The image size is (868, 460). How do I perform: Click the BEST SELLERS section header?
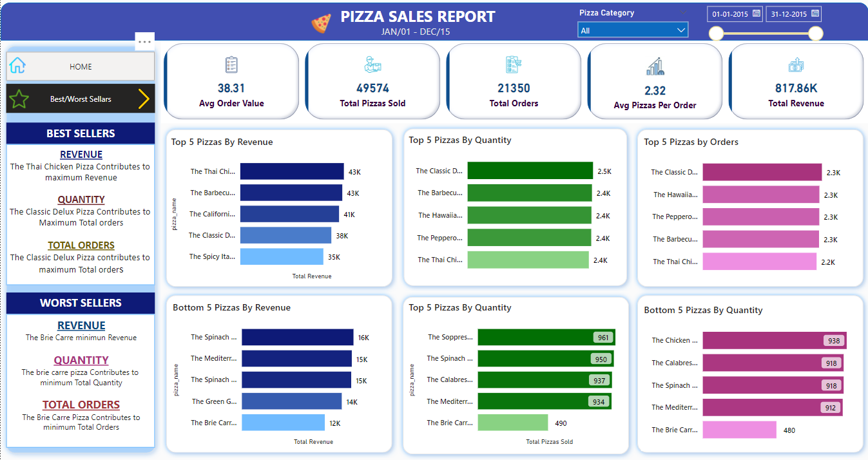tap(80, 133)
